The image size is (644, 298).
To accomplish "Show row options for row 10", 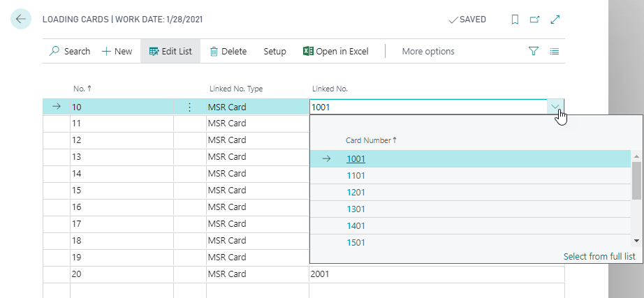I will point(189,107).
